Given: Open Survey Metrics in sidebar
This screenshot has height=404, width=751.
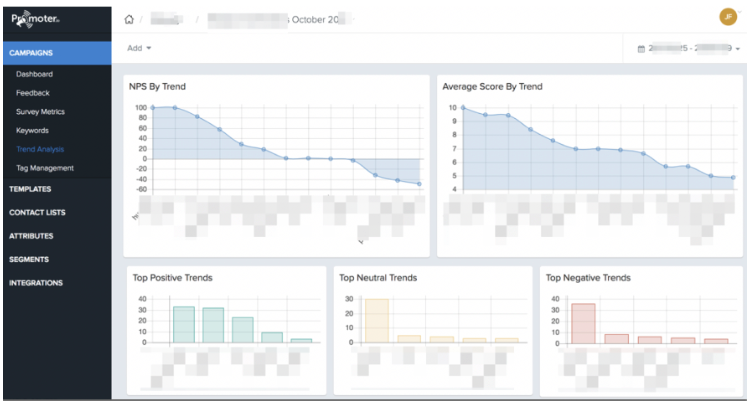Looking at the screenshot, I should tap(40, 112).
